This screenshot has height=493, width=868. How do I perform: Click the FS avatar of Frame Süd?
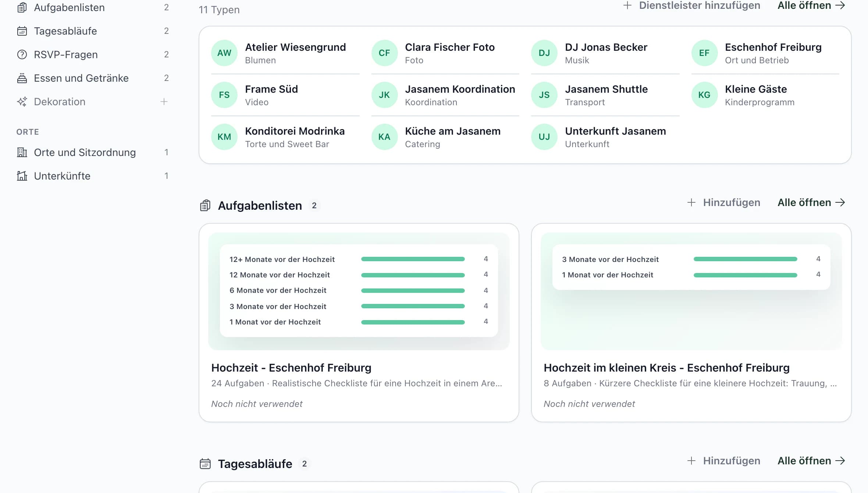click(224, 95)
